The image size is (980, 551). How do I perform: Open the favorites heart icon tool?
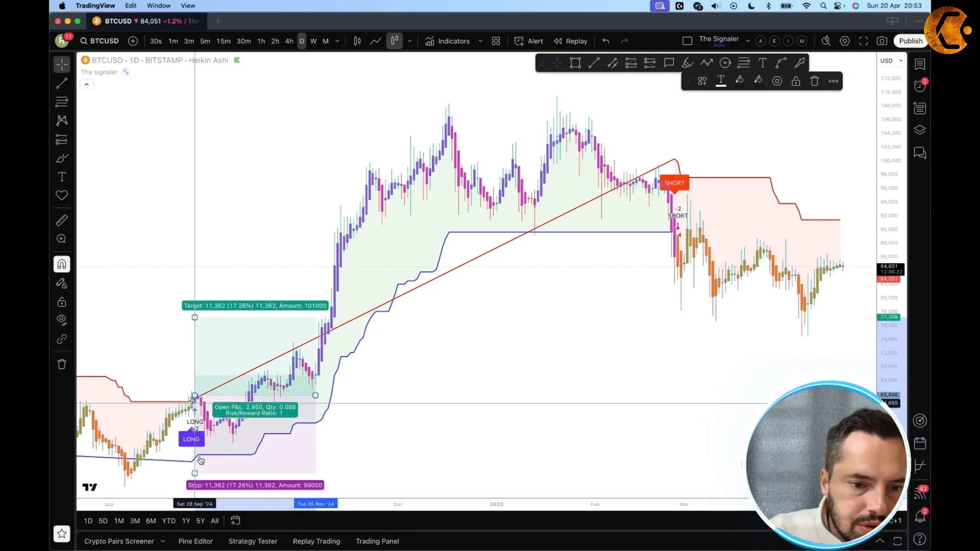click(62, 195)
